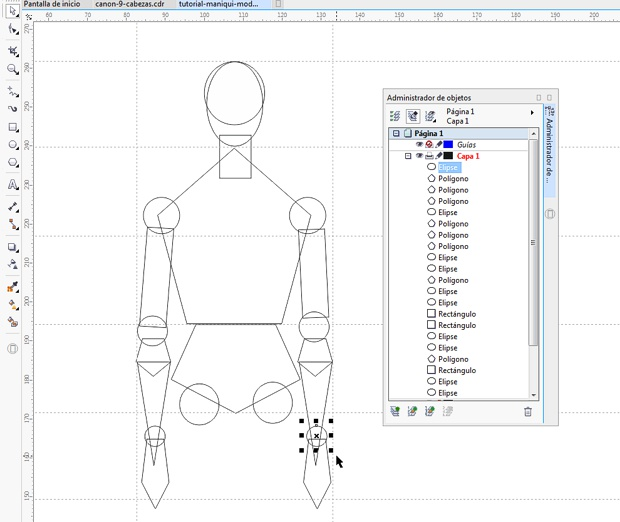620x522 pixels.
Task: Select the Eyedropper tool
Action: pos(13,287)
